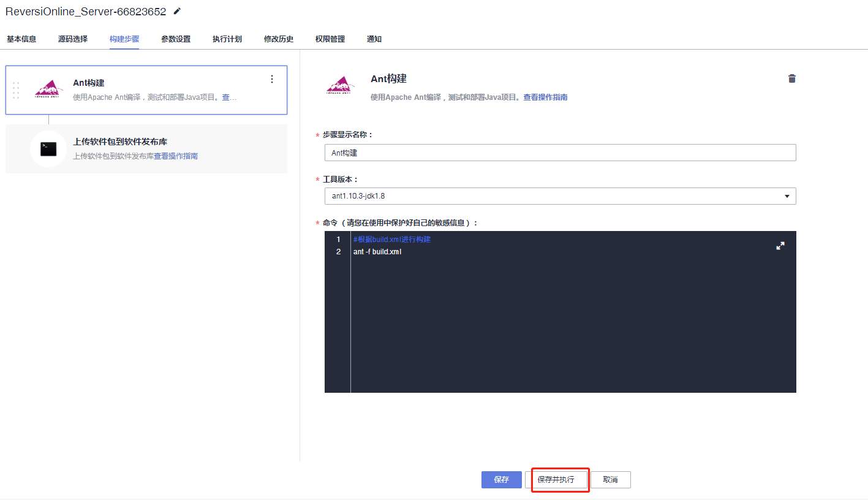The image size is (868, 500).
Task: Select the 上传软件包到软件发布库 step
Action: [x=146, y=149]
